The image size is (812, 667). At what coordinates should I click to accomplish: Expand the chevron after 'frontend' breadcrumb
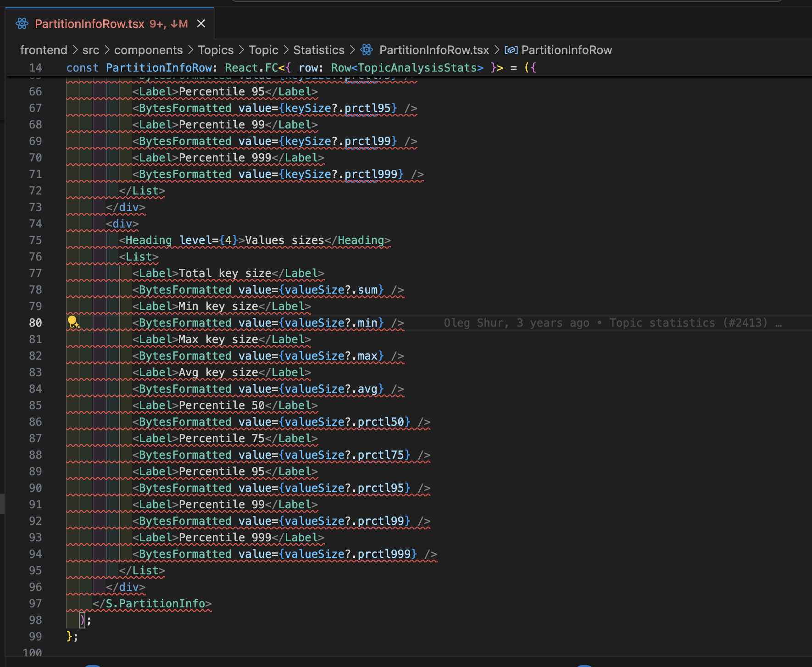point(75,50)
